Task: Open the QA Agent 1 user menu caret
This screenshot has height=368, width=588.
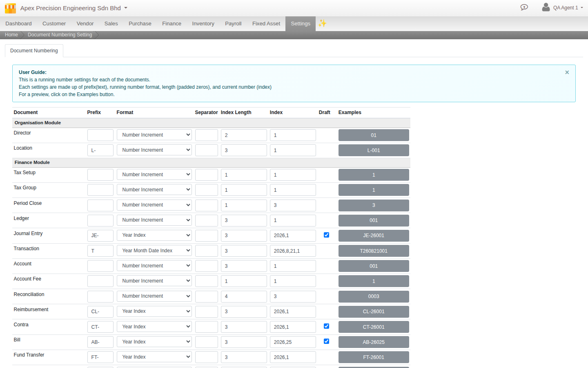Action: click(581, 8)
